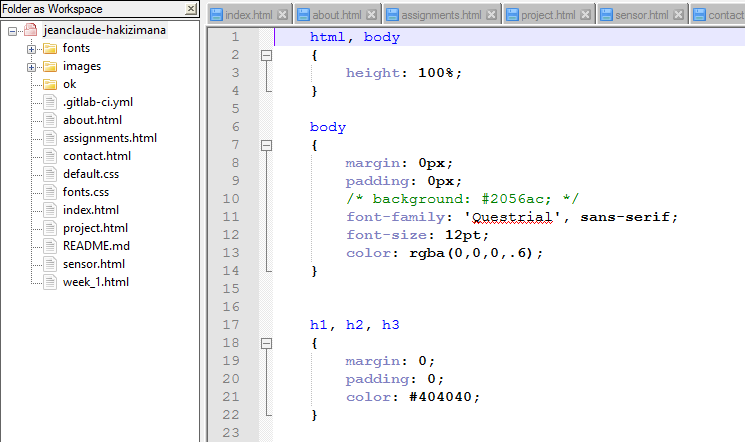Select the jeanclaude-hakizimana root icon

coord(31,30)
